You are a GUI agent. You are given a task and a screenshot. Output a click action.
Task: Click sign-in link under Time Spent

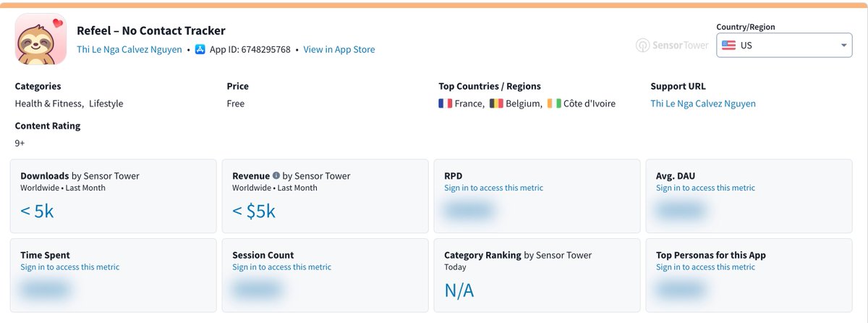[x=70, y=267]
